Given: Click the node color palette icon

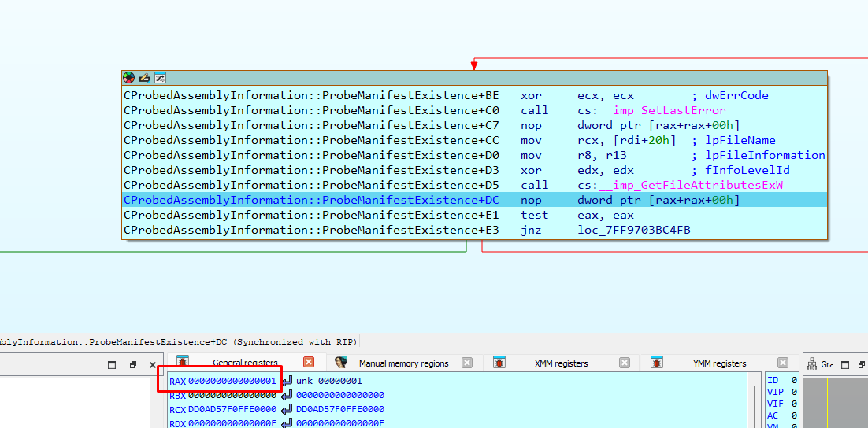Looking at the screenshot, I should coord(128,78).
